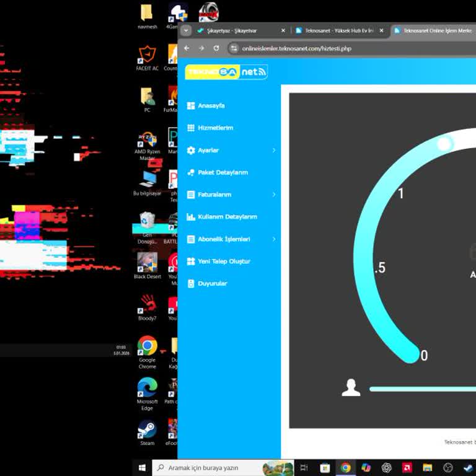Viewport: 476px width, 476px height.
Task: Expand the Faturalarım submenu arrow
Action: pyautogui.click(x=274, y=195)
